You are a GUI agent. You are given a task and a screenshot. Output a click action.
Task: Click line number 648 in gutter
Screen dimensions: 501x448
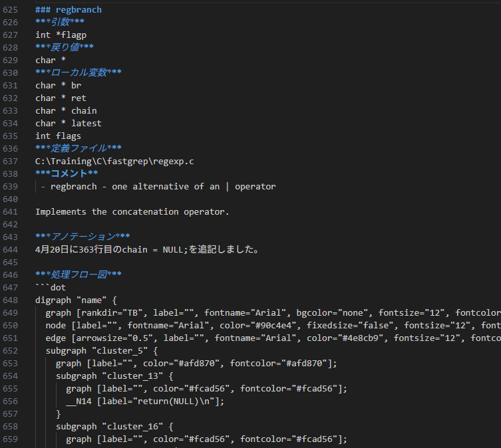click(10, 300)
